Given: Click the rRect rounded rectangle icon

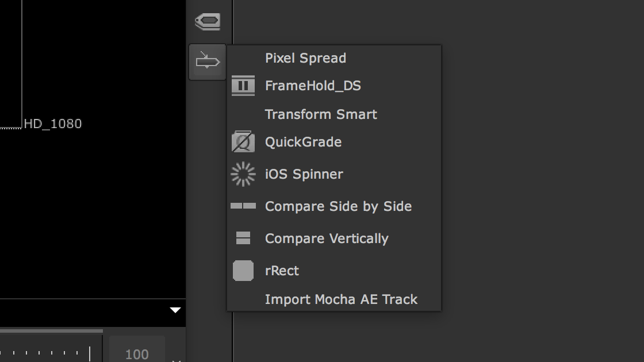Looking at the screenshot, I should (x=243, y=271).
